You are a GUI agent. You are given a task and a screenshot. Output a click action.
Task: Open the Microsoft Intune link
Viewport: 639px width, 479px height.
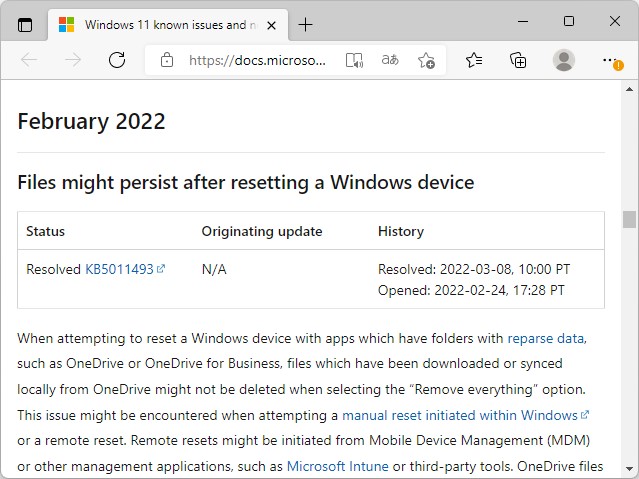[337, 466]
